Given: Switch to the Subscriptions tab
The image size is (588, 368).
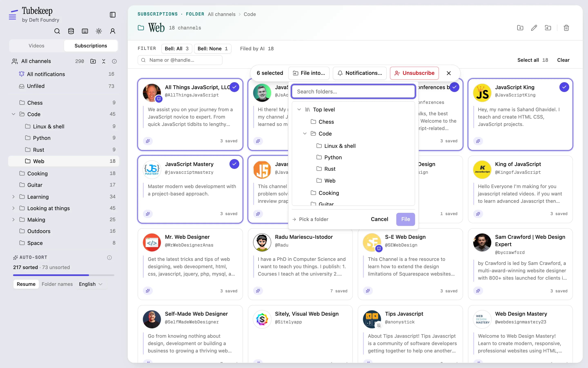Looking at the screenshot, I should (x=91, y=46).
